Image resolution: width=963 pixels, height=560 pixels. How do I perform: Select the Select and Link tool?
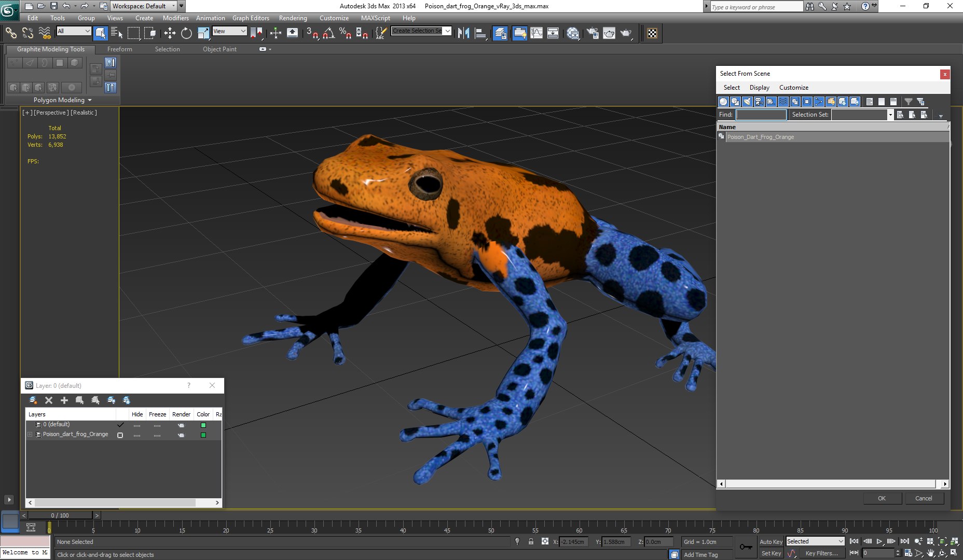pos(11,33)
